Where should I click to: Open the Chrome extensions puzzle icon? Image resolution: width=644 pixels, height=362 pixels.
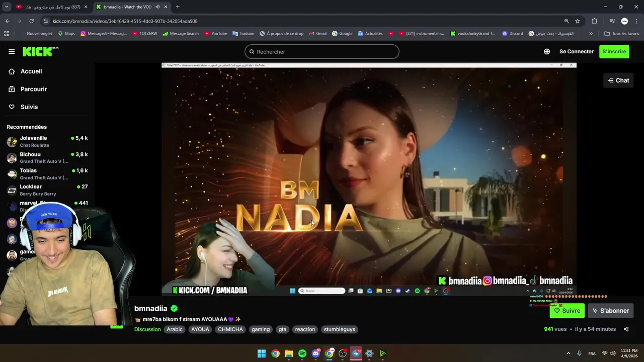595,21
